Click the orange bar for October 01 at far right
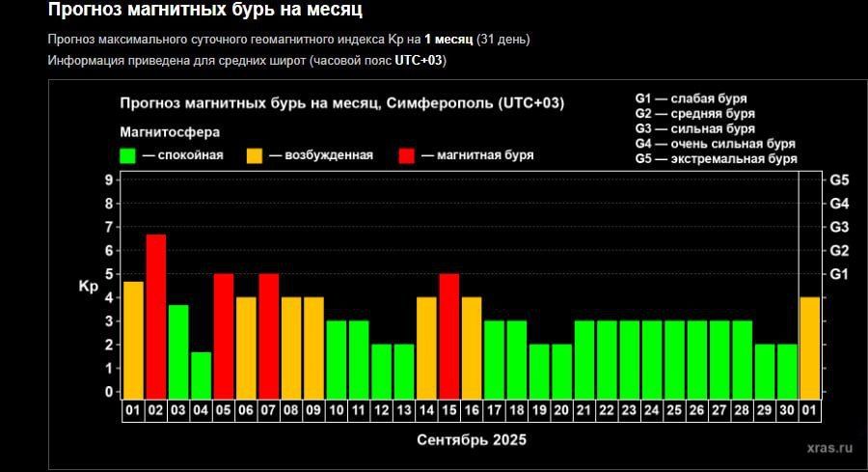The image size is (868, 472). pyautogui.click(x=810, y=347)
